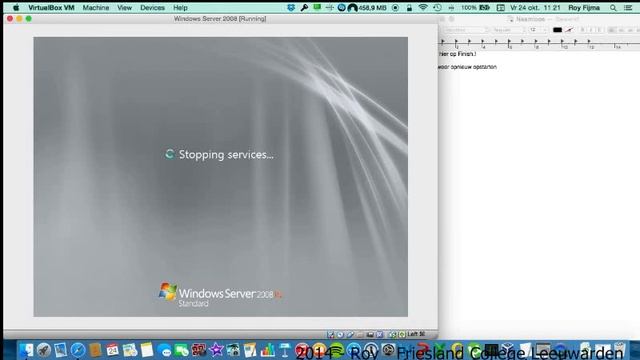Viewport: 640px width, 360px height.
Task: Open Numbers bar chart icon in the Dock
Action: click(268, 350)
